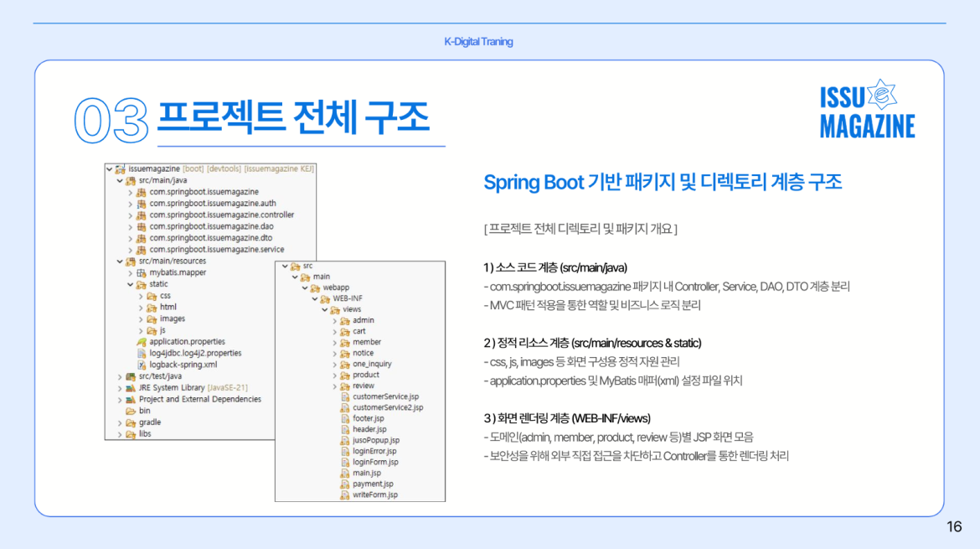
Task: Click the mybatis.mapper package icon
Action: point(142,273)
